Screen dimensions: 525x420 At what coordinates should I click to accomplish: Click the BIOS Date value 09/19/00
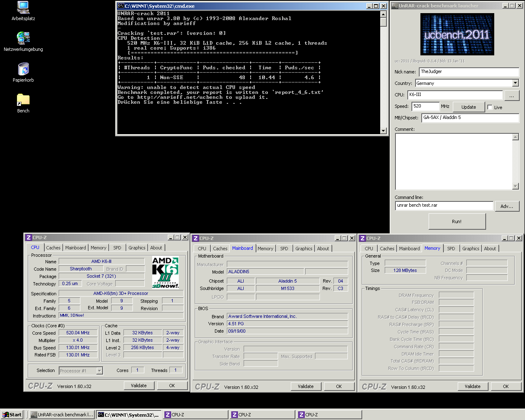coord(288,331)
